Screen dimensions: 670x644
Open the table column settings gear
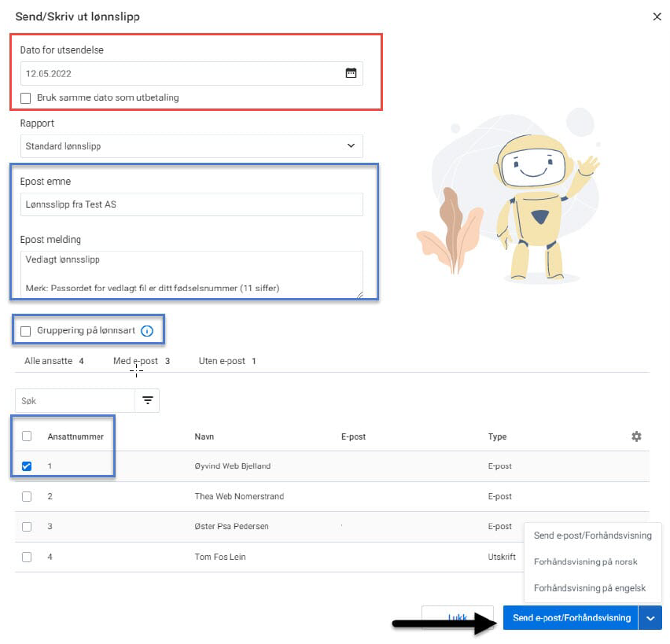click(x=636, y=436)
